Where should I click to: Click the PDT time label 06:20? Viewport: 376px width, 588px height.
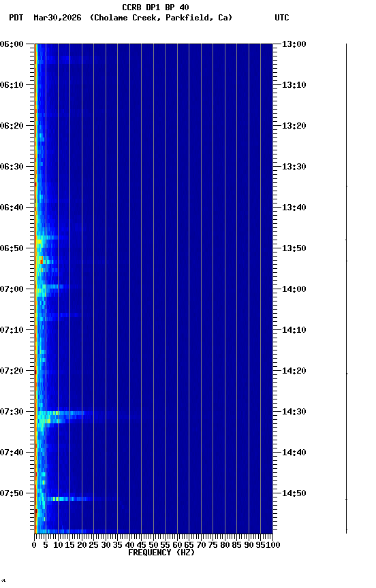pyautogui.click(x=12, y=126)
